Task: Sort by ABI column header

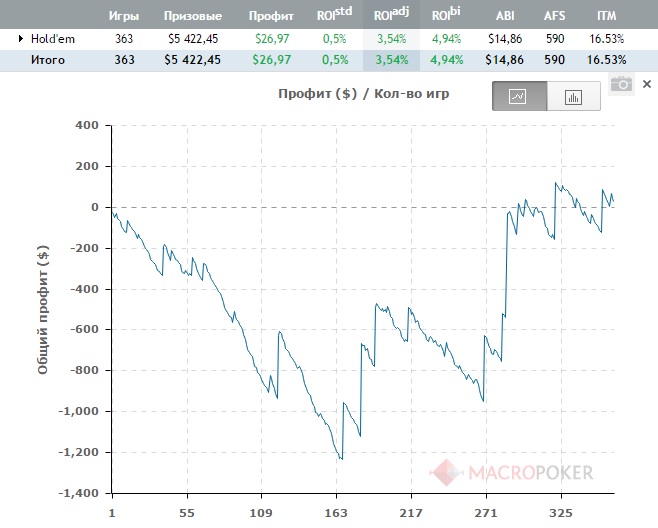Action: point(505,16)
